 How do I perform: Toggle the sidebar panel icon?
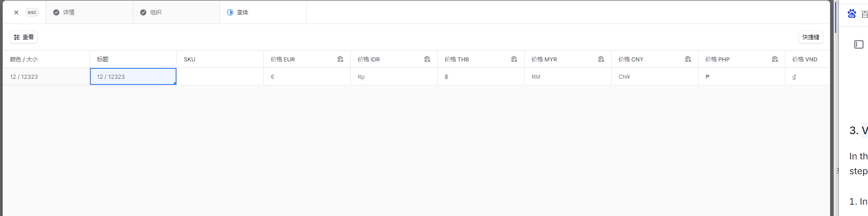coord(858,44)
